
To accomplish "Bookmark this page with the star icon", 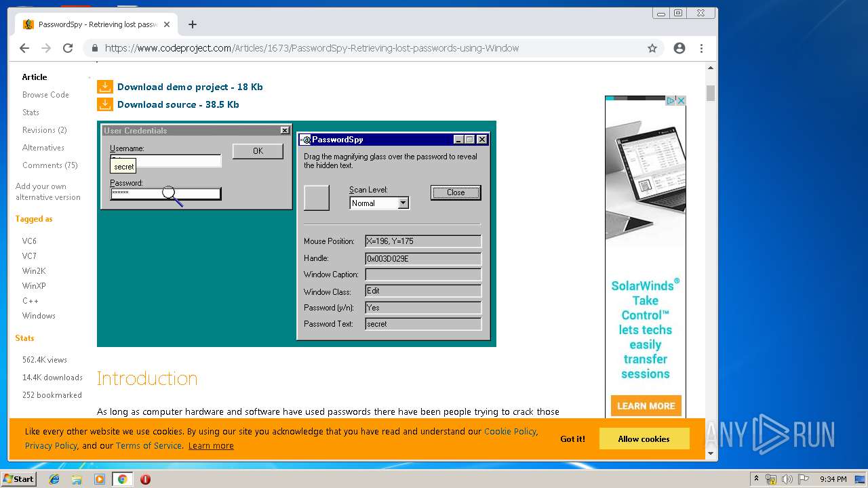I will 652,48.
